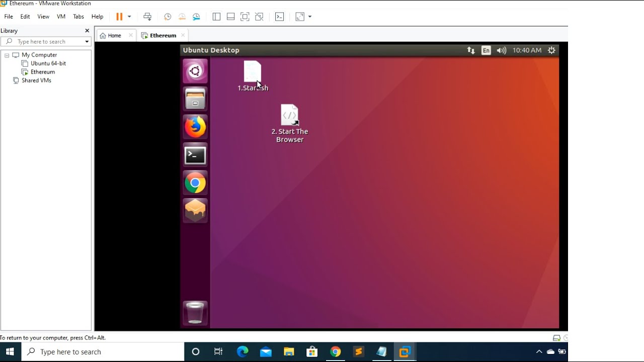Collapse the My Computer tree node
Viewport: 644px width, 362px height.
(x=7, y=55)
